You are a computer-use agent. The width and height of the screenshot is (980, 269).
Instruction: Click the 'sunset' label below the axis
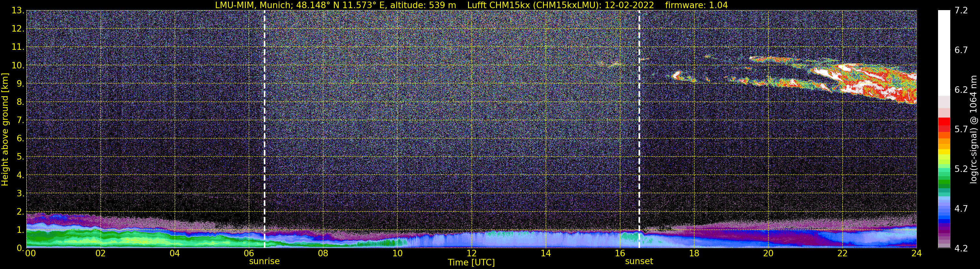(x=639, y=262)
